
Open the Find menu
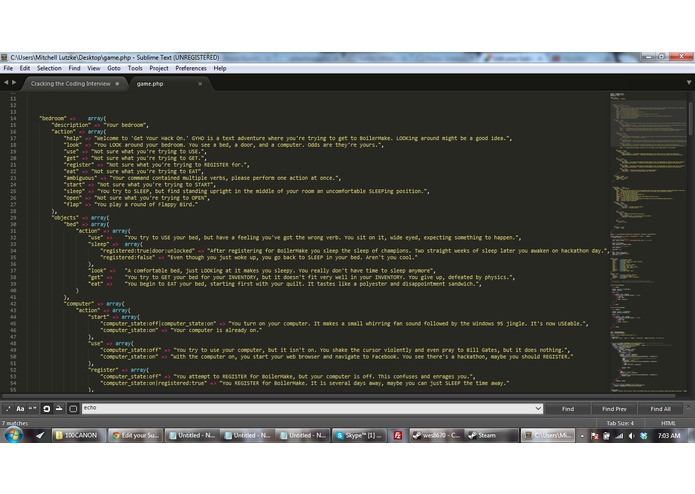74,68
